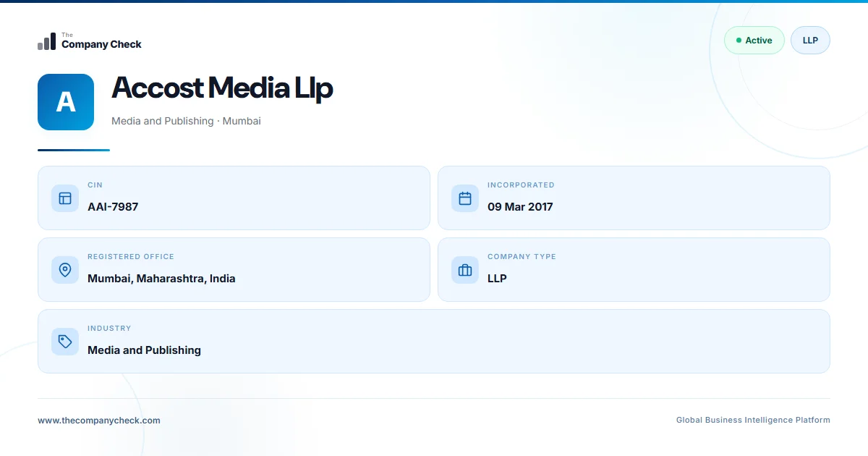Click Mumbai, Maharashtra, India address text
The width and height of the screenshot is (868, 456).
tap(161, 279)
